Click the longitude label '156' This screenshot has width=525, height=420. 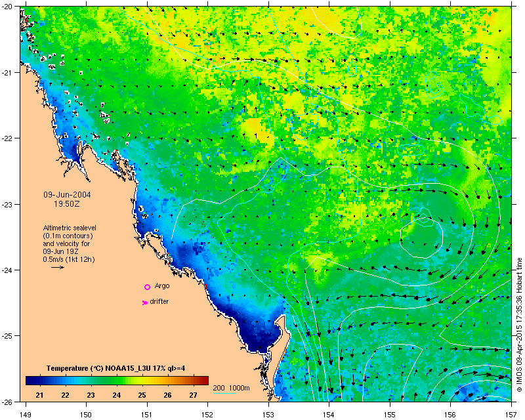point(451,415)
